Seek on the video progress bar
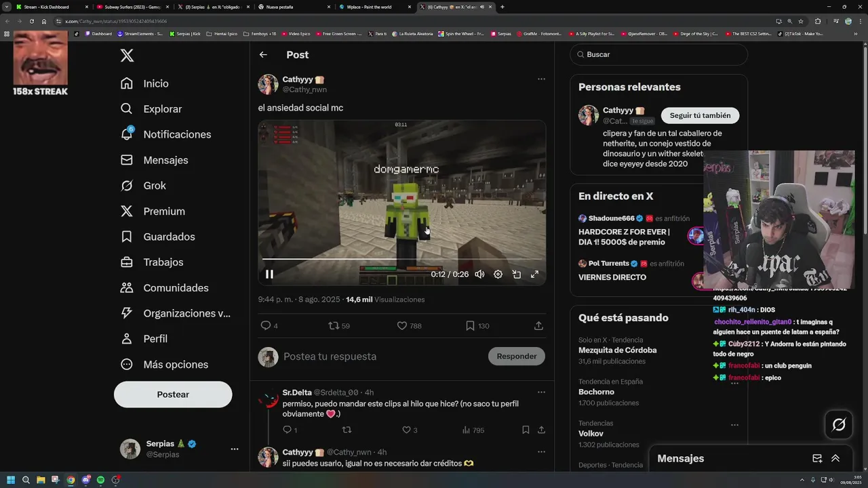This screenshot has height=488, width=868. point(401,259)
